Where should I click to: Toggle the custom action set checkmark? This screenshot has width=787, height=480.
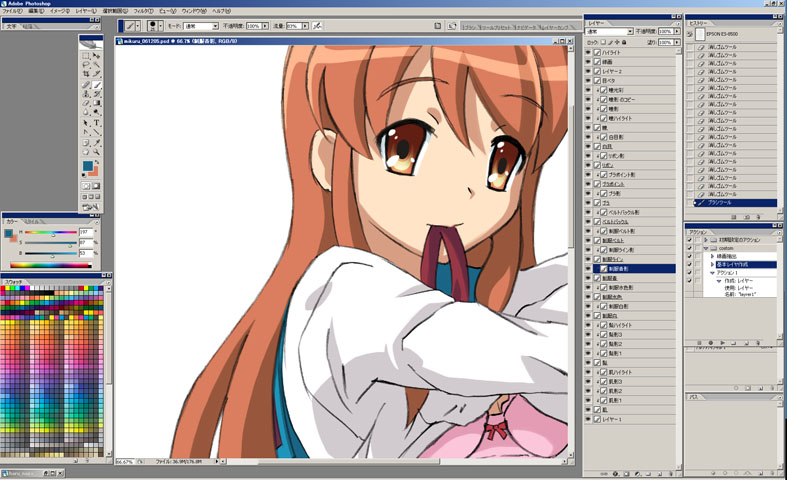690,248
